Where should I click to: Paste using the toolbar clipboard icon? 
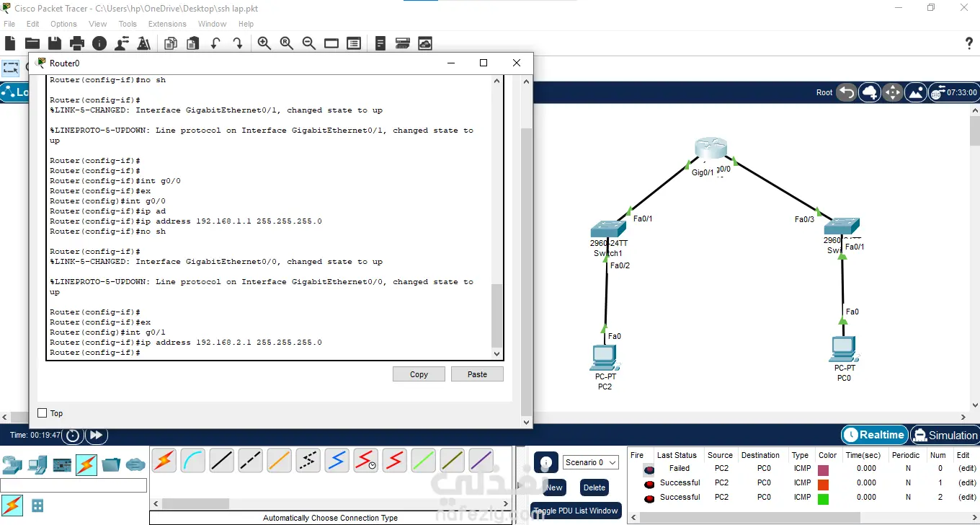tap(193, 43)
